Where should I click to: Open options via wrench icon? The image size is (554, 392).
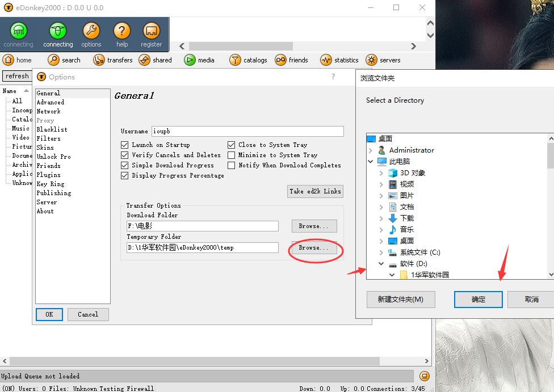[91, 31]
